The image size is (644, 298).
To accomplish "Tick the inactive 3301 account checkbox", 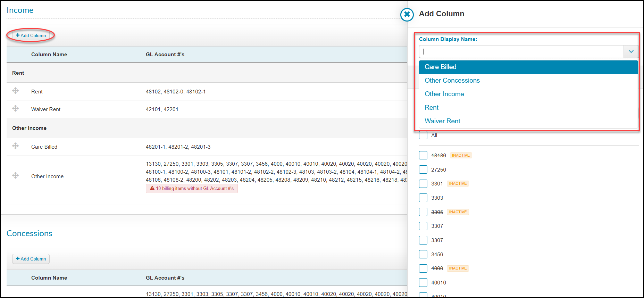I will click(423, 183).
